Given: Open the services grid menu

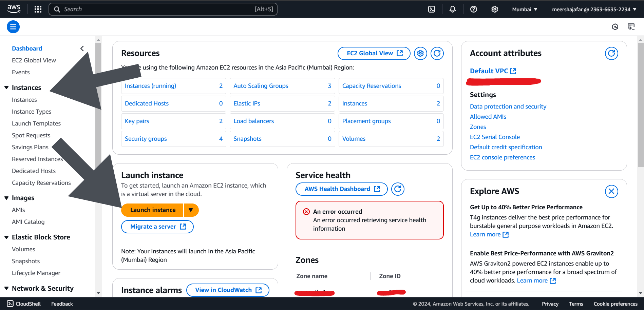Looking at the screenshot, I should click(38, 9).
